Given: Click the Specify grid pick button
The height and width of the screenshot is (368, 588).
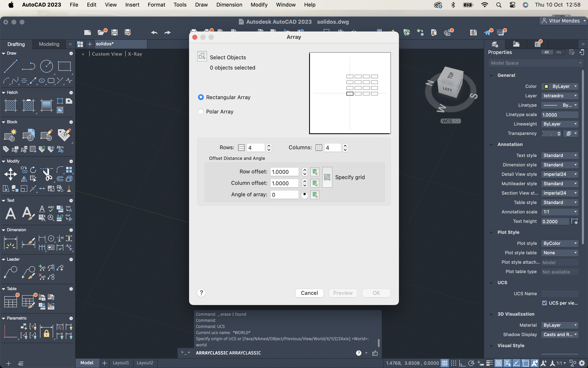Looking at the screenshot, I should (x=327, y=177).
